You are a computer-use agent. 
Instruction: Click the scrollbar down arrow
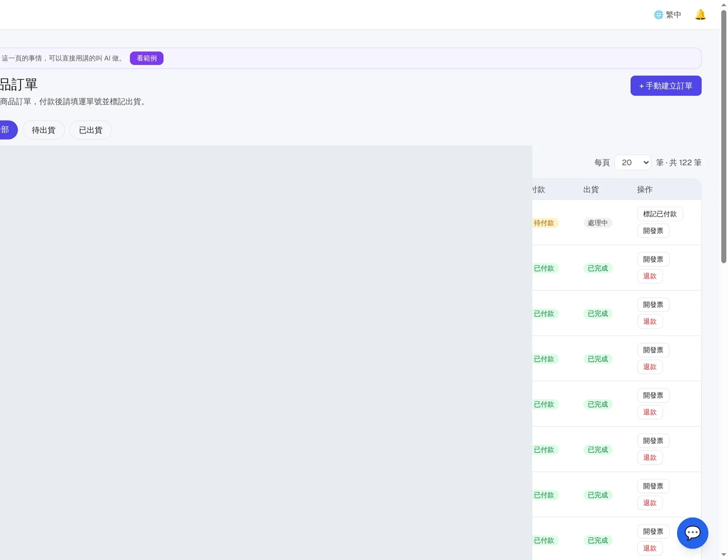click(723, 555)
